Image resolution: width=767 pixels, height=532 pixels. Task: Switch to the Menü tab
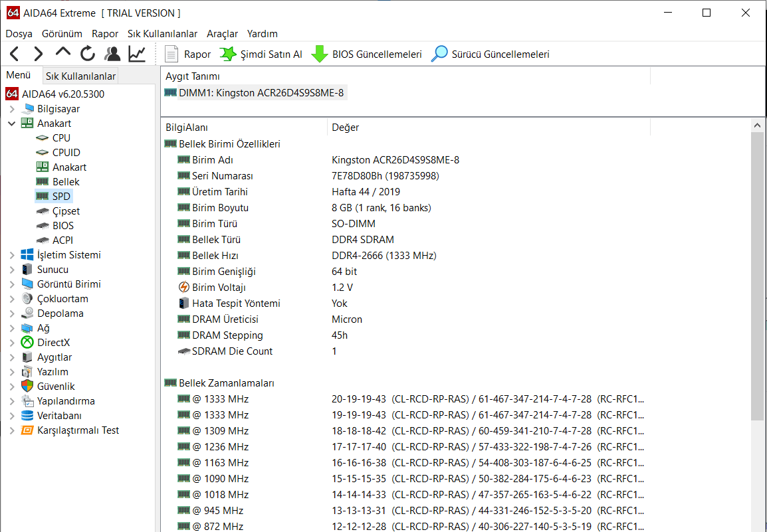point(19,75)
